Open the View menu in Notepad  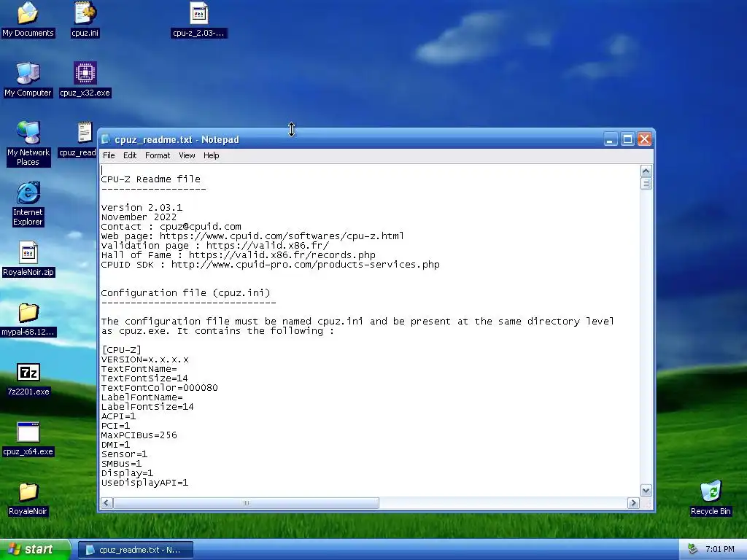click(x=187, y=156)
